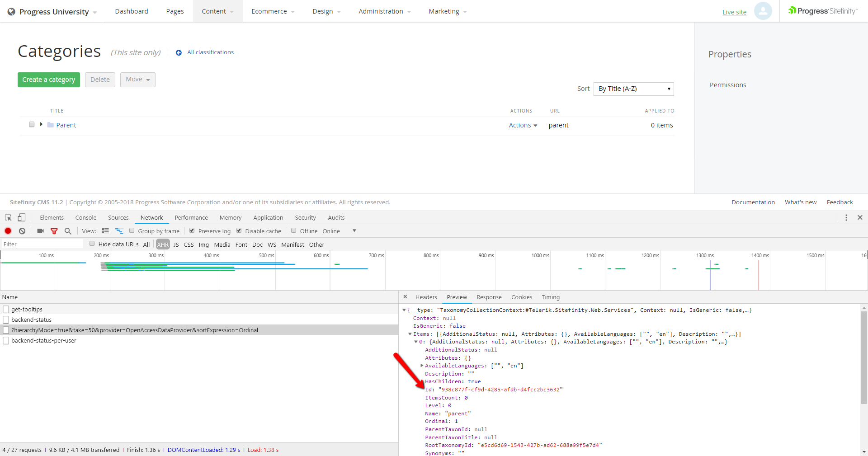Enable Offline checkbox
The height and width of the screenshot is (456, 868).
point(294,230)
